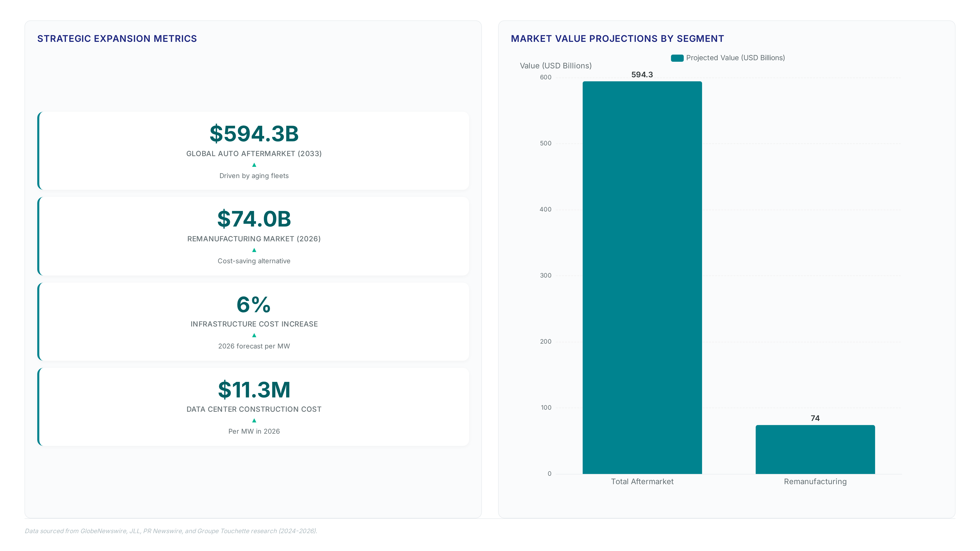
Task: Click the INFRASTRUCTURE COST INCREASE label
Action: tap(254, 324)
